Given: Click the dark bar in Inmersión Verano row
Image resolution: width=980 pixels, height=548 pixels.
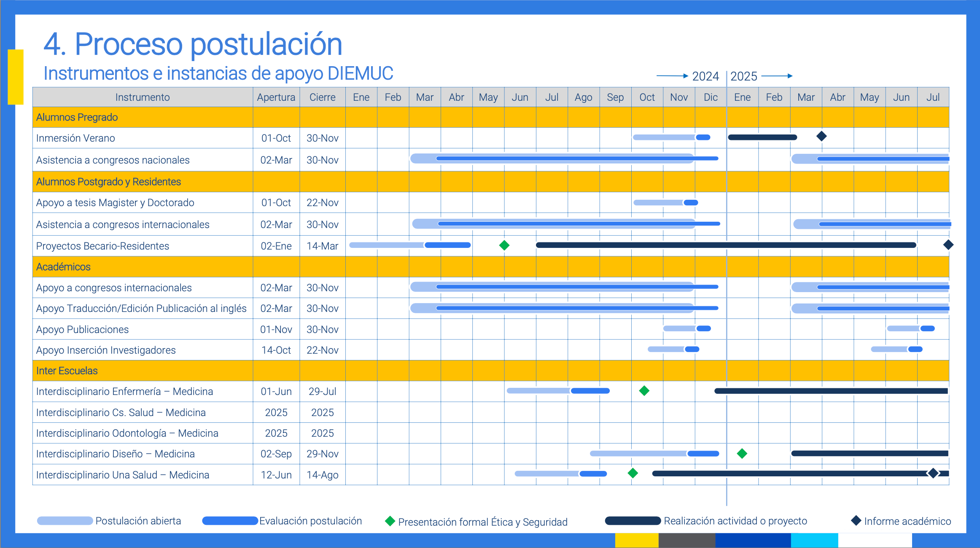Looking at the screenshot, I should pyautogui.click(x=762, y=137).
